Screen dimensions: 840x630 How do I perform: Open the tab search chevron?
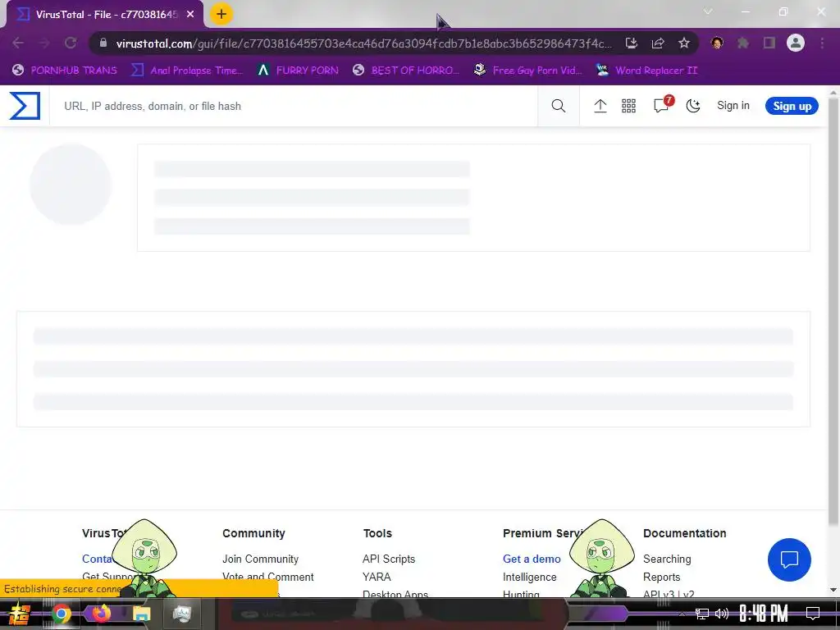(x=708, y=11)
